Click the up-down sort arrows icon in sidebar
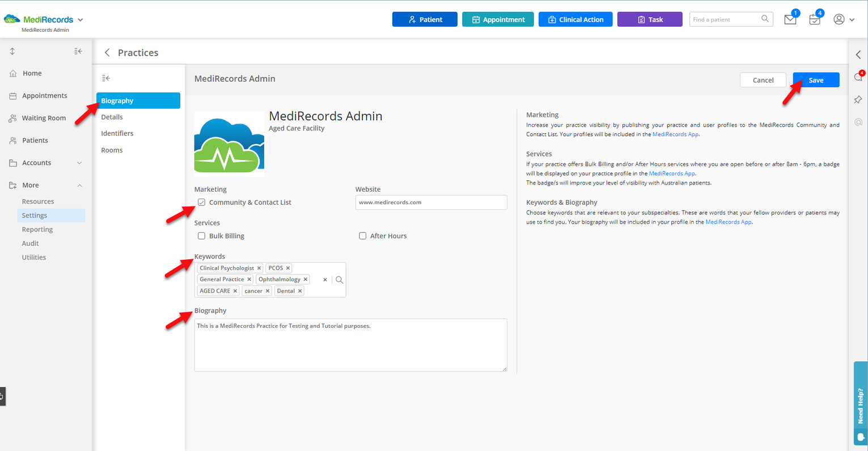The width and height of the screenshot is (868, 451). (x=12, y=51)
